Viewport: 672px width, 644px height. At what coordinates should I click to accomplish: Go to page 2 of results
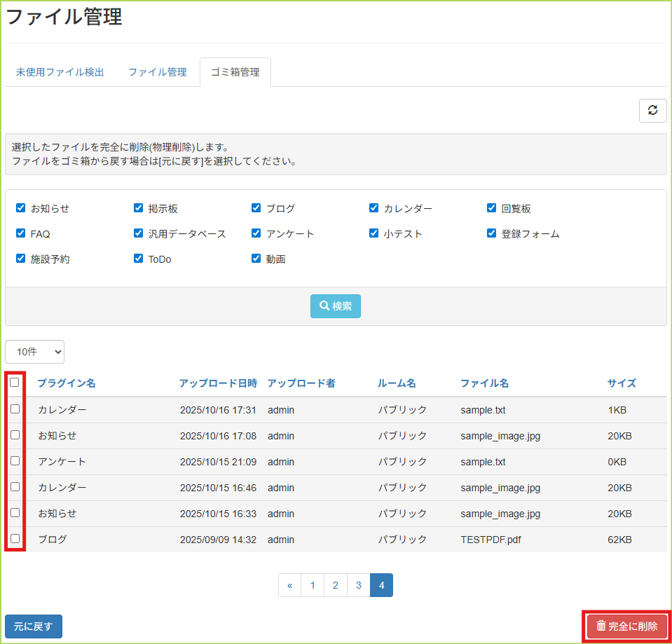336,585
